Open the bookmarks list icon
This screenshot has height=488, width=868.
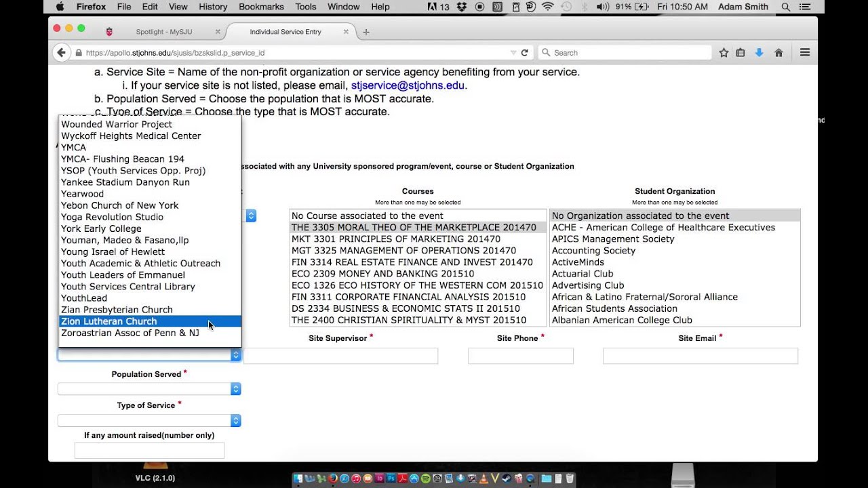click(741, 52)
